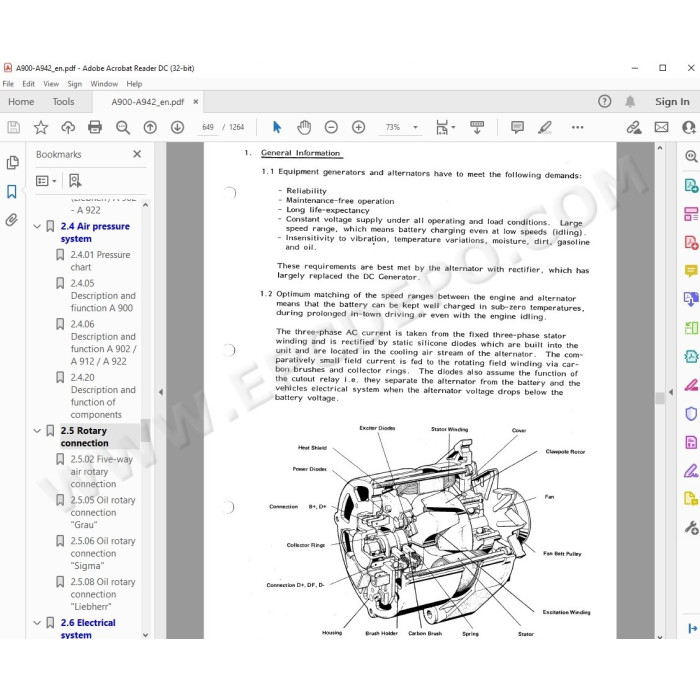Open the File menu

point(8,83)
